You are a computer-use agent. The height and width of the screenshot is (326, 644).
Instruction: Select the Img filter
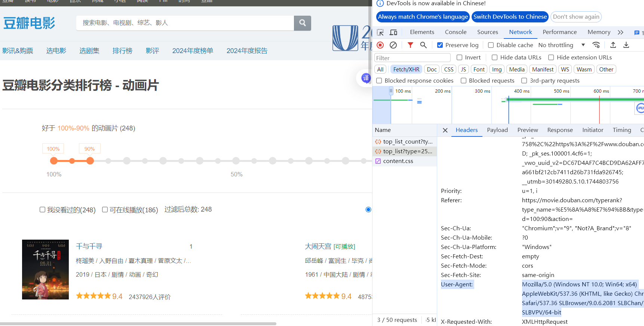pos(497,70)
